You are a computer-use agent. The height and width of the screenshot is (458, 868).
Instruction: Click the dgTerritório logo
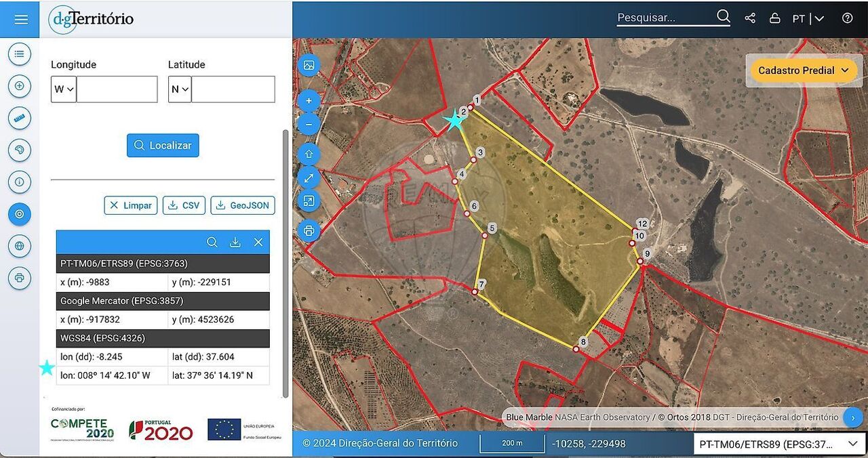coord(92,19)
